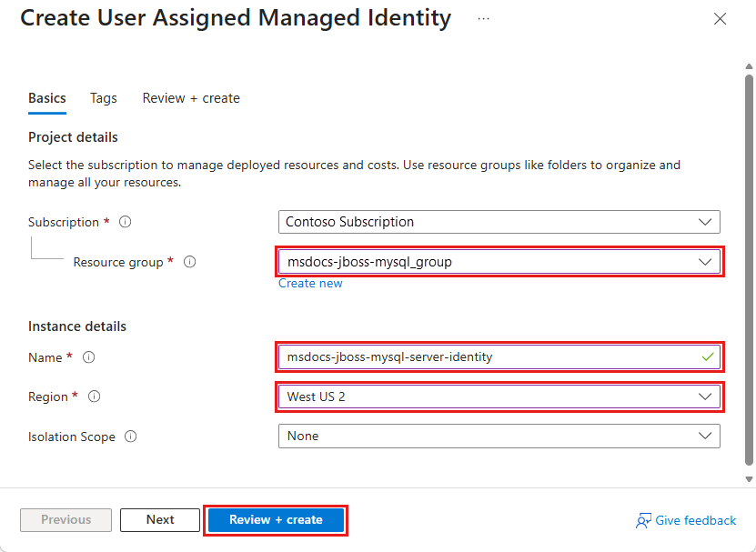Click the scrollbar up arrow
The width and height of the screenshot is (756, 552).
coord(749,66)
